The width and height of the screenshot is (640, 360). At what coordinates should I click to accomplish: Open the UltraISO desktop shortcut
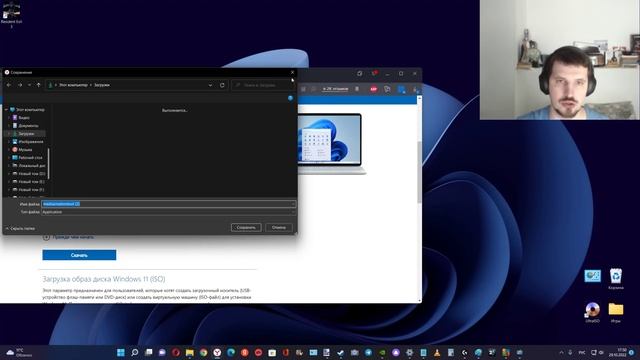pos(592,312)
